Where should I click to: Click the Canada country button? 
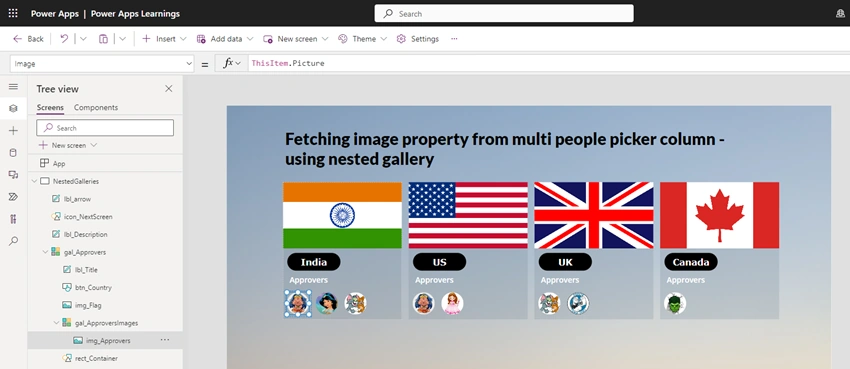tap(691, 262)
